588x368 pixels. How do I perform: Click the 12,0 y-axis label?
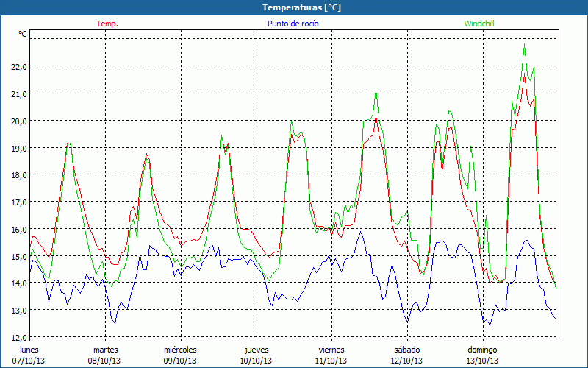(18, 337)
